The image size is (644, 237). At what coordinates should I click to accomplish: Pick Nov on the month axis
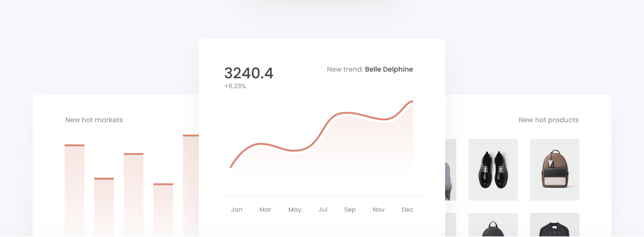pos(378,210)
